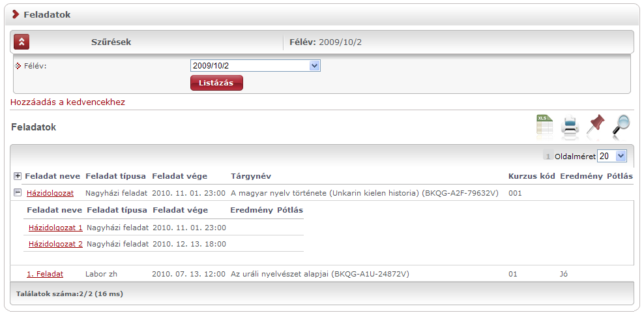The height and width of the screenshot is (315, 644).
Task: Click the 'Labor zh' type cell
Action: 101,274
